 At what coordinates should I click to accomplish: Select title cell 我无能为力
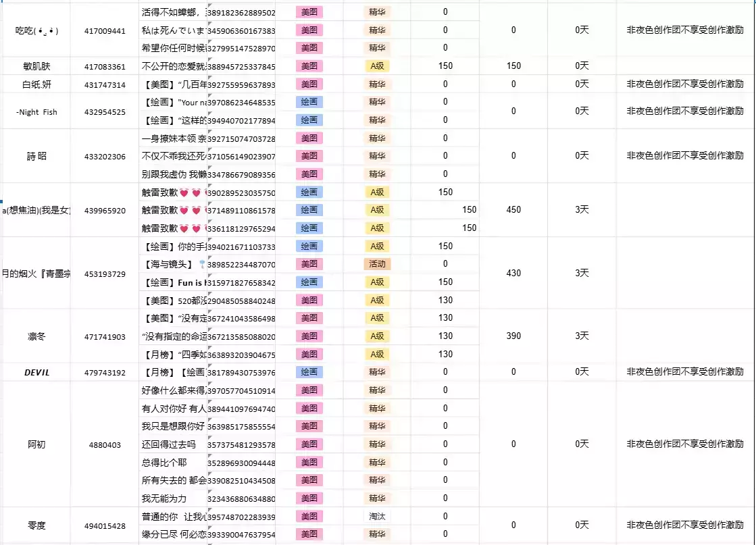[173, 498]
